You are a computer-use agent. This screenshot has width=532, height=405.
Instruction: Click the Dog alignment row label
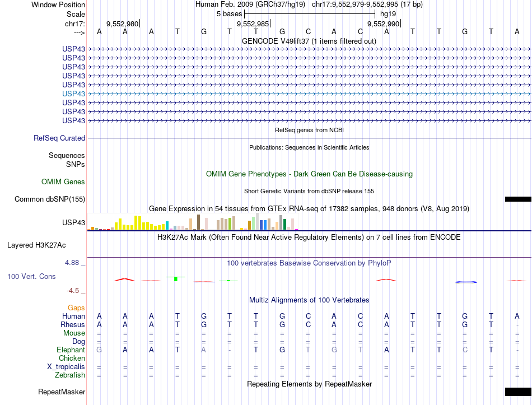(x=78, y=342)
